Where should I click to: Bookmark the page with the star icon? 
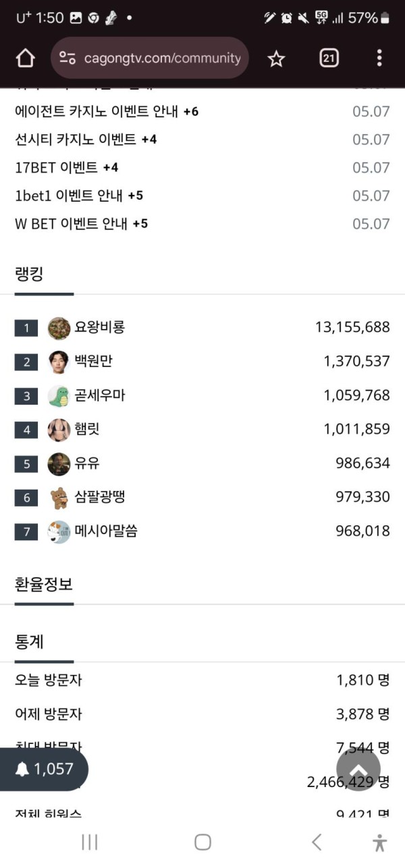276,59
